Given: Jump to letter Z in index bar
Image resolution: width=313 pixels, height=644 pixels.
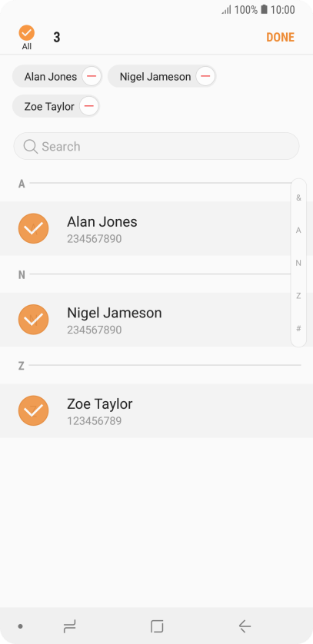Looking at the screenshot, I should [x=298, y=296].
